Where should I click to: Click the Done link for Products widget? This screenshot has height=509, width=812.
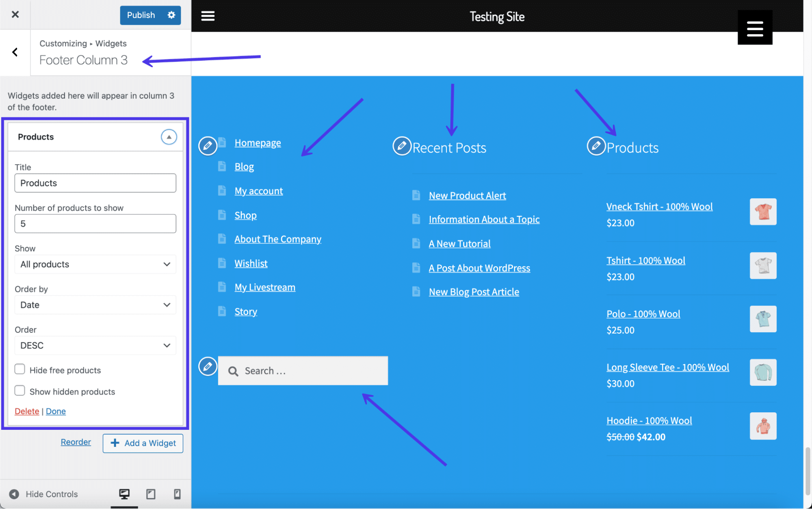pyautogui.click(x=56, y=410)
